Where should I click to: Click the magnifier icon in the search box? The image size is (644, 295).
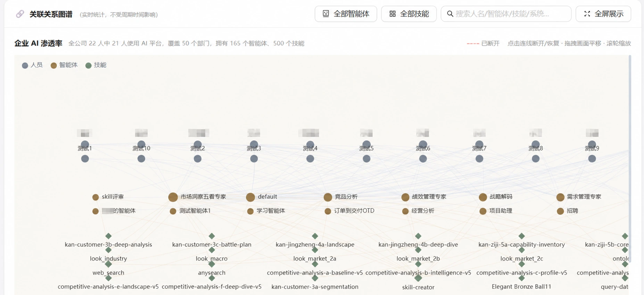click(x=450, y=14)
